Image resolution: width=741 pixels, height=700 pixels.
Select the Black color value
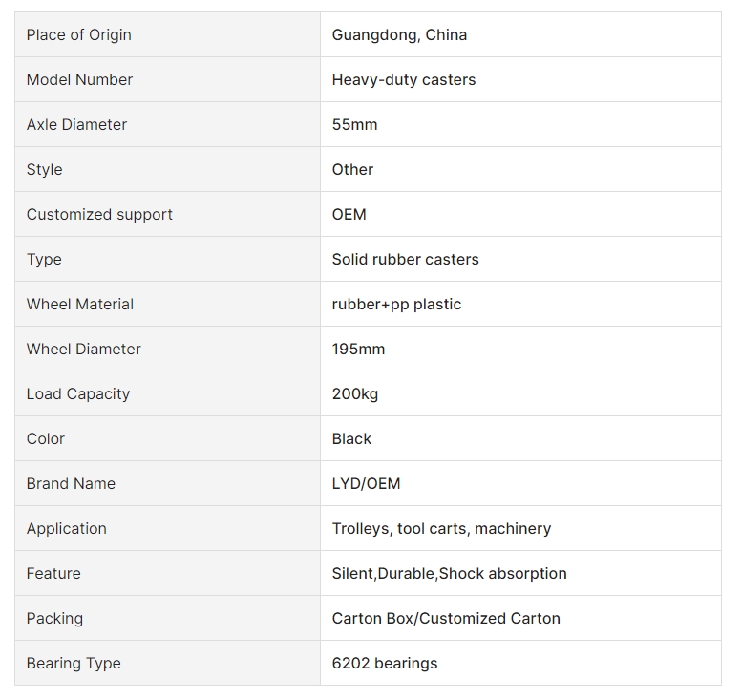click(351, 438)
